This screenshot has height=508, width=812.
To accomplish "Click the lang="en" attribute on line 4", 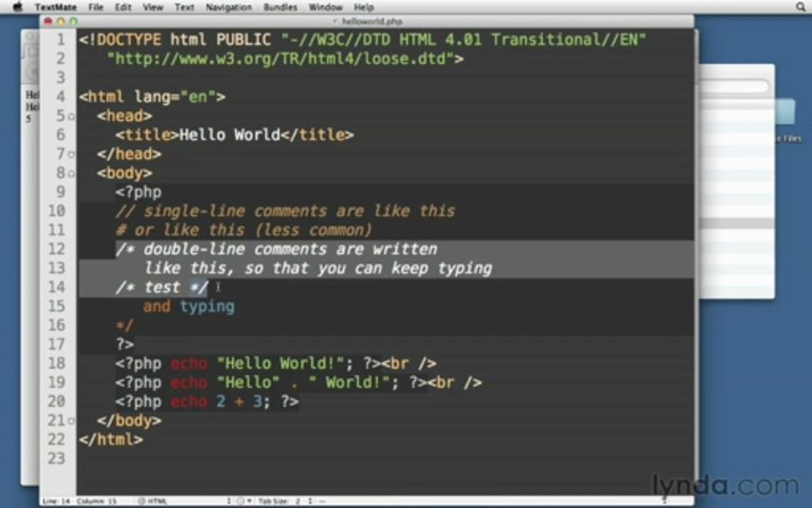I will click(175, 97).
